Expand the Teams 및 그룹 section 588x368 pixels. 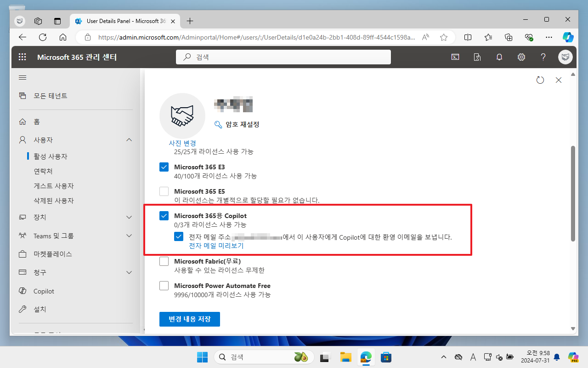click(129, 236)
